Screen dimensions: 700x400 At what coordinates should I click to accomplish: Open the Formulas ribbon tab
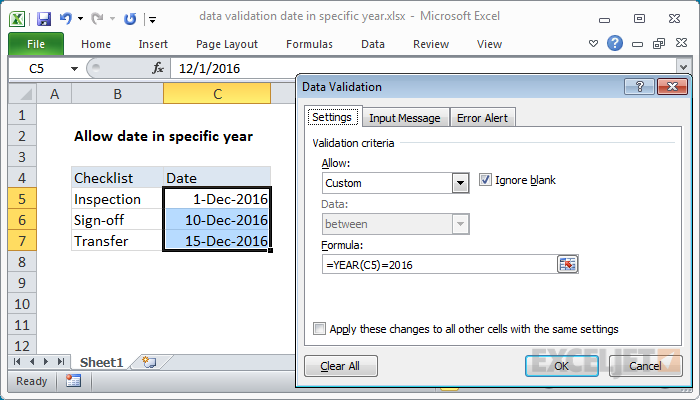point(309,44)
